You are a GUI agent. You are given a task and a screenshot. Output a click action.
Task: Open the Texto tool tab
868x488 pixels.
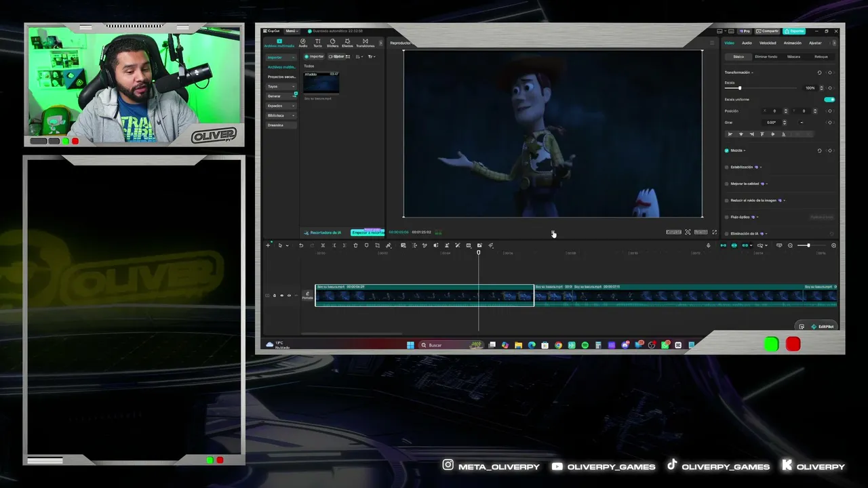(x=317, y=43)
